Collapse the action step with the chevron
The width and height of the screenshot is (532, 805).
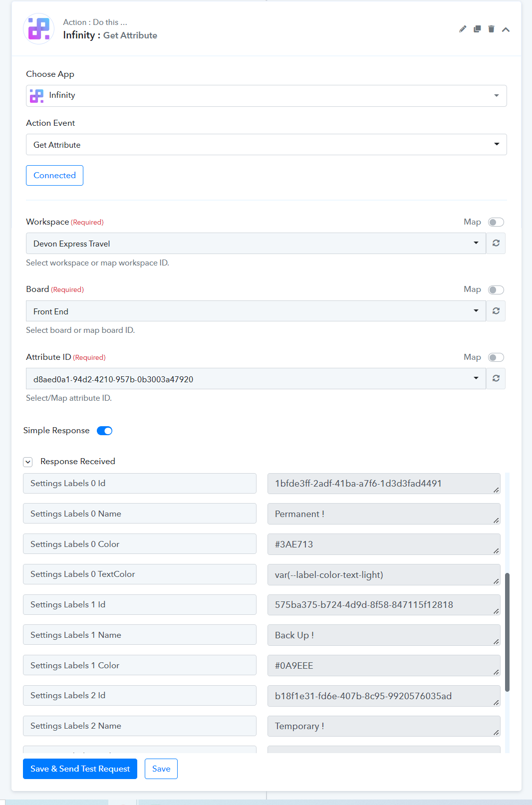point(506,29)
